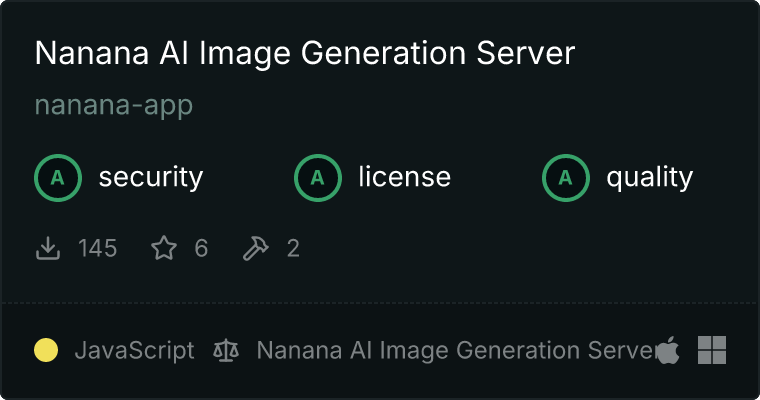Click the 145 downloads count
This screenshot has width=760, height=400.
click(98, 248)
